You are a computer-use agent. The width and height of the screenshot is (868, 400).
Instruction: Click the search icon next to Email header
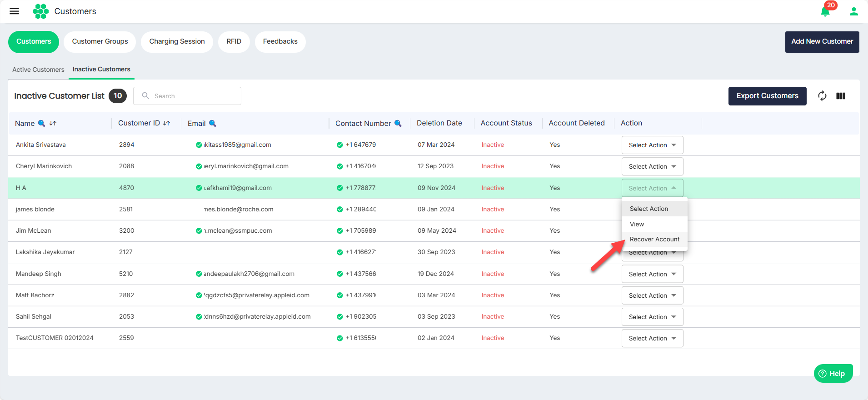click(212, 123)
